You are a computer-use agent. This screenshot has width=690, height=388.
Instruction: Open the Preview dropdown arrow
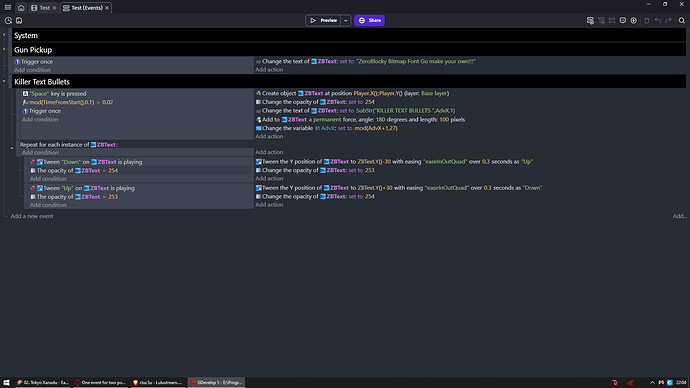[345, 20]
